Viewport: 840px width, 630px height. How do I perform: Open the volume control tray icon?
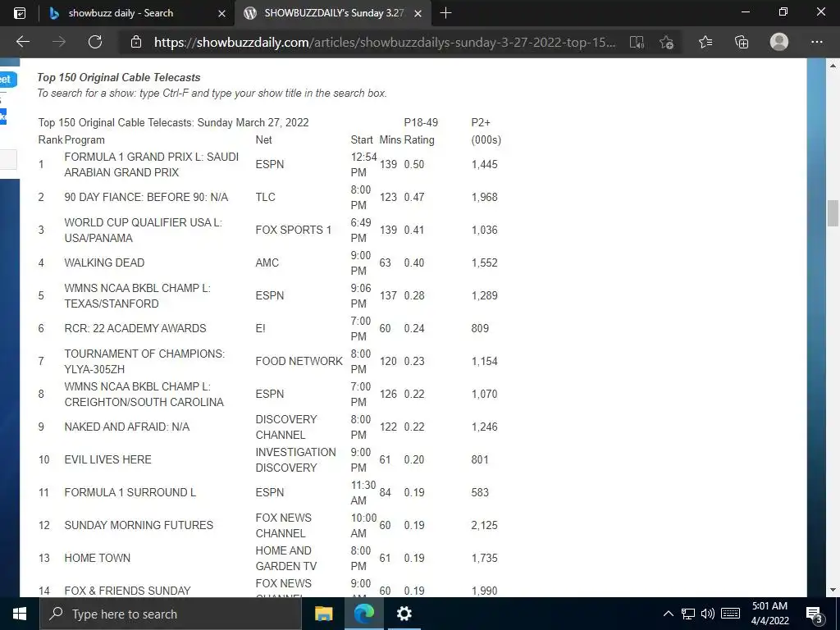point(708,614)
